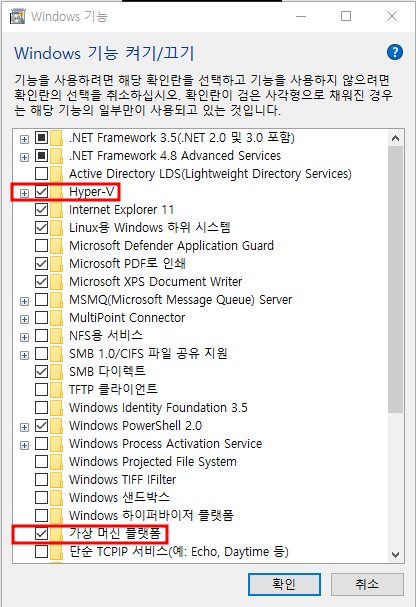The height and width of the screenshot is (607, 416).
Task: Select the Windows TIFF IFilter label
Action: coord(123,480)
